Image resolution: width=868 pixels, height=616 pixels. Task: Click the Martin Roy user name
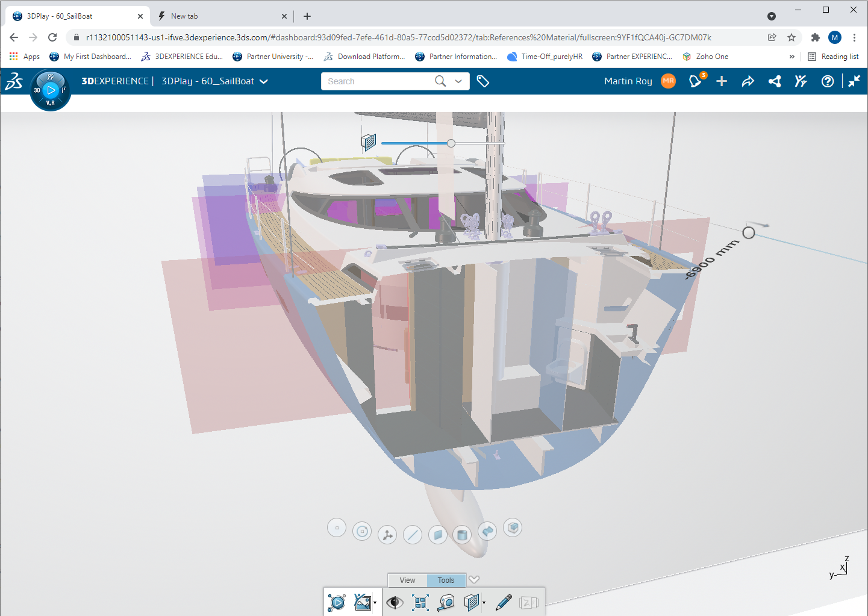click(628, 81)
